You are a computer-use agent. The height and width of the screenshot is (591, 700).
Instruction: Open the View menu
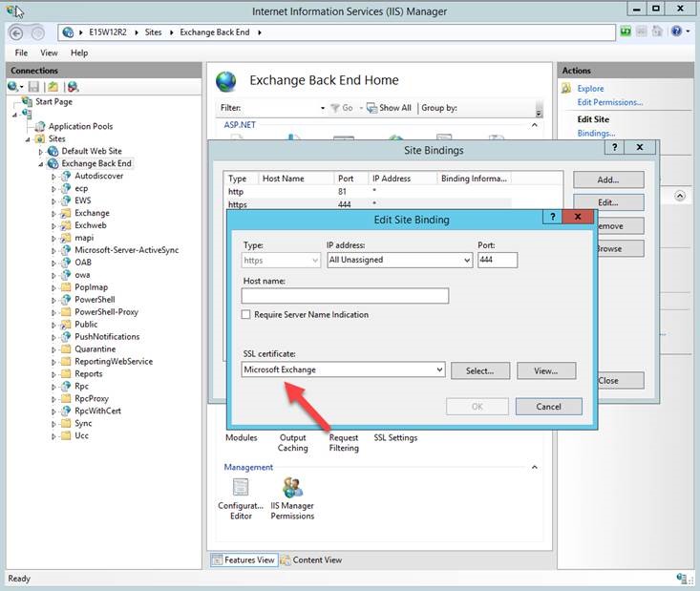[49, 53]
